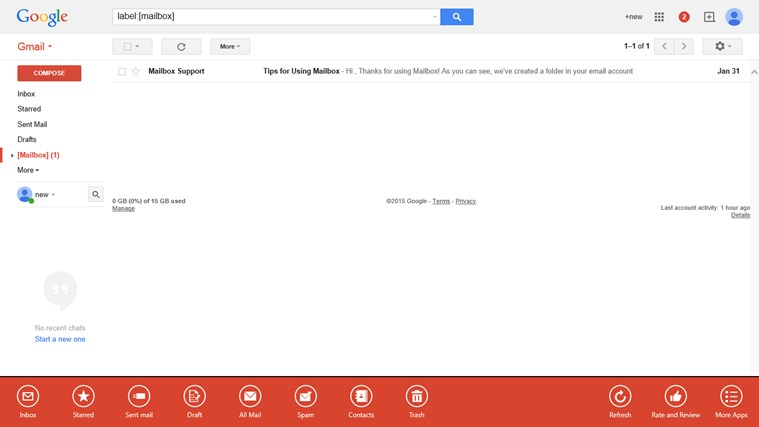Open the Drafts folder in sidebar
Screen dimensions: 759x427
point(27,139)
